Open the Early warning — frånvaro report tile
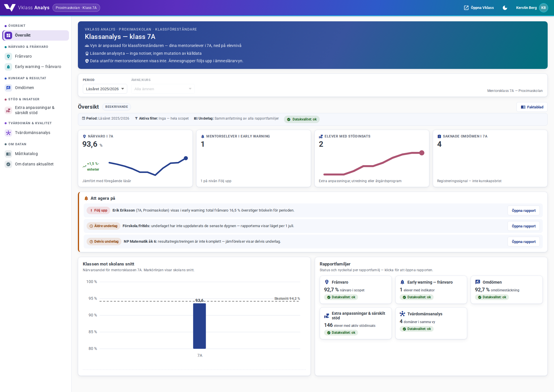 [x=431, y=290]
